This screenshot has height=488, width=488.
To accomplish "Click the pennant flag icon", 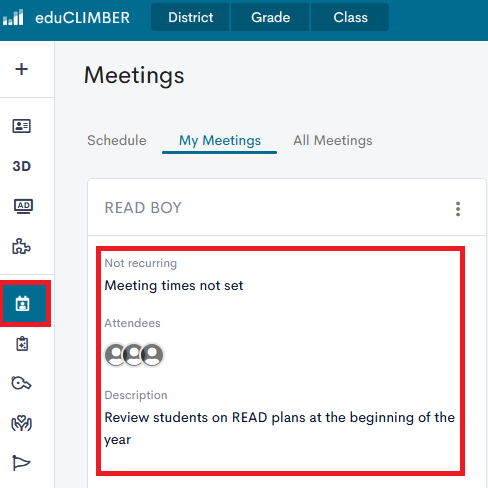I will pyautogui.click(x=21, y=463).
